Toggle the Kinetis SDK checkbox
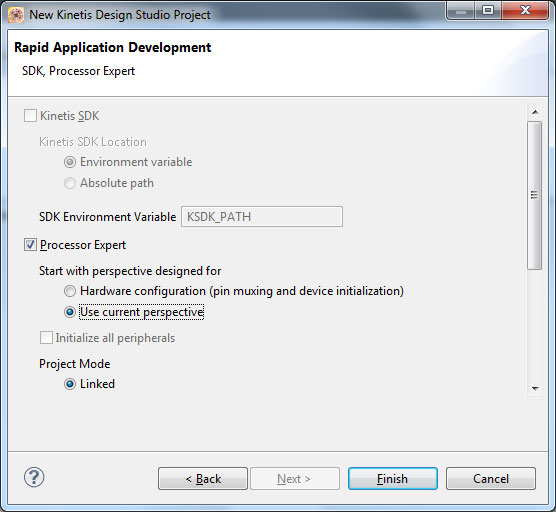Viewport: 556px width, 512px height. tap(30, 116)
